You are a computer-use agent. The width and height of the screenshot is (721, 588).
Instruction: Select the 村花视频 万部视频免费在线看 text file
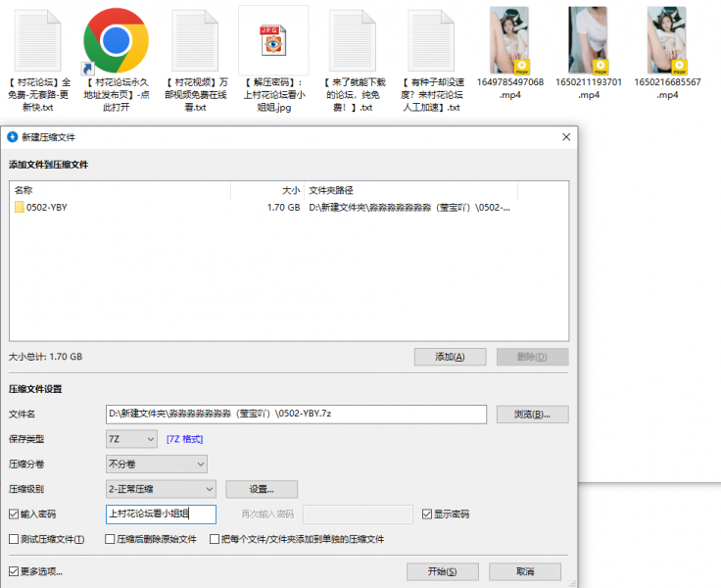coord(196,41)
